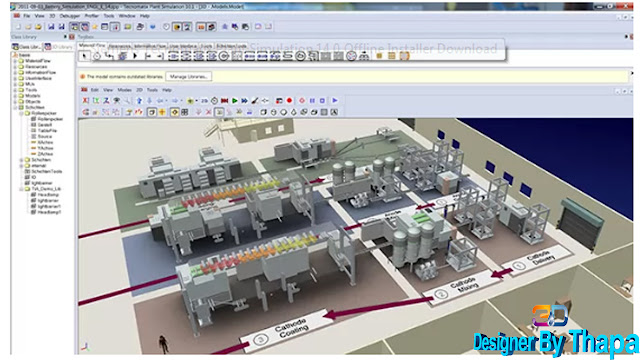Toggle the 2D/3D switch button labeled 2D
The image size is (640, 360).
click(x=204, y=100)
